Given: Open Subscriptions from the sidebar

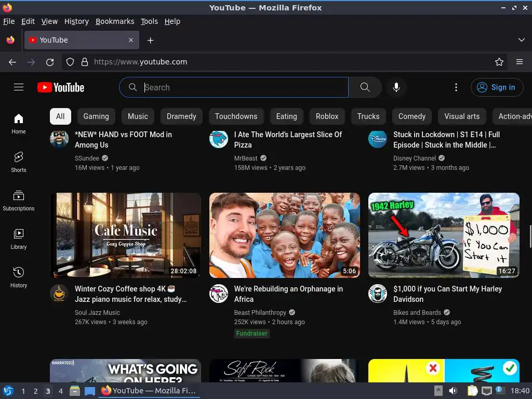Looking at the screenshot, I should 19,201.
